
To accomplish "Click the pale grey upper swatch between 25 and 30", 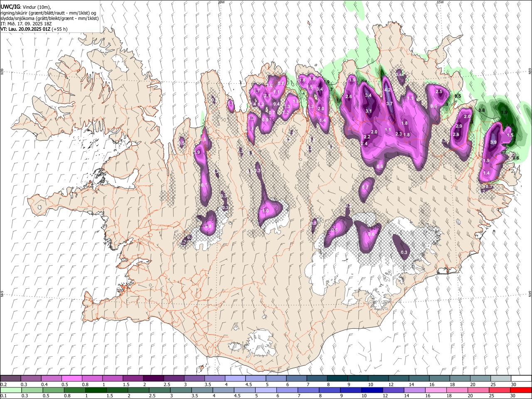I will [x=501, y=378].
